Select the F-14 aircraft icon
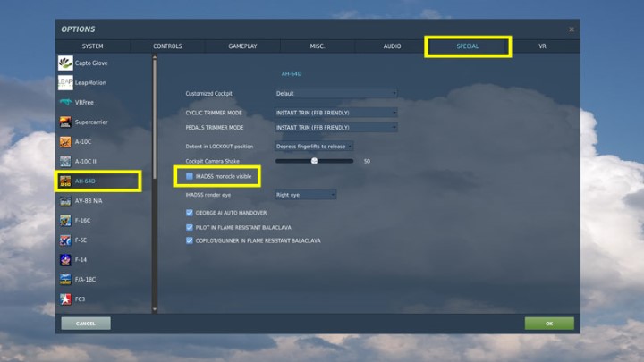 tap(65, 259)
